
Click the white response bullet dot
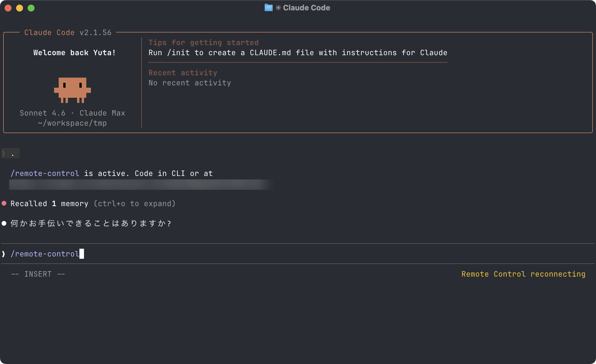click(4, 223)
